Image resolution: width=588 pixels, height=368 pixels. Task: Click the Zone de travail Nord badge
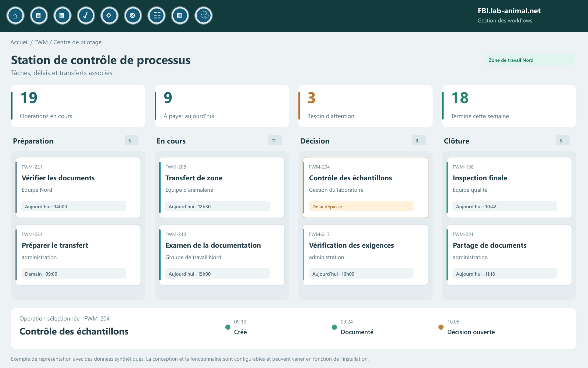click(x=530, y=60)
